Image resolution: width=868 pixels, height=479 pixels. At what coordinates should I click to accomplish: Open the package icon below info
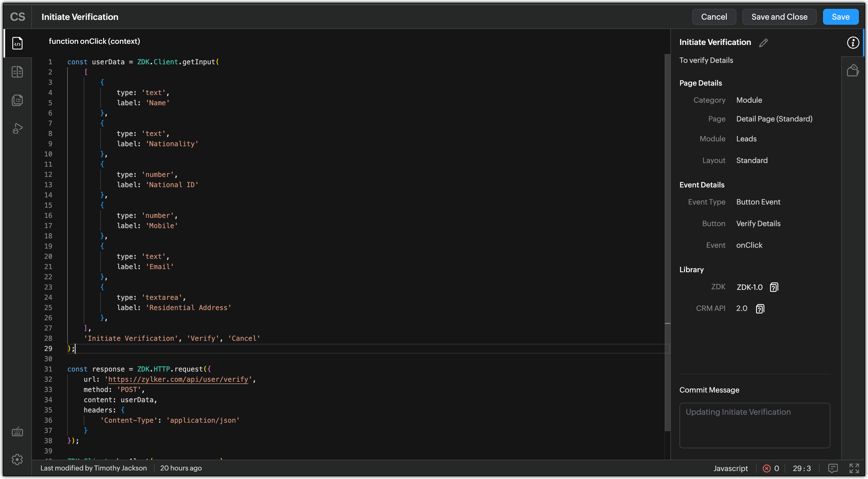(x=853, y=70)
